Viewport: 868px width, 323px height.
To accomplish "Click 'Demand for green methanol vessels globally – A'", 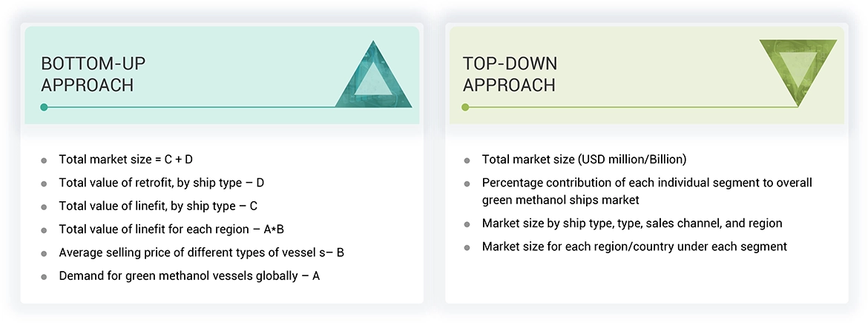I will point(190,275).
